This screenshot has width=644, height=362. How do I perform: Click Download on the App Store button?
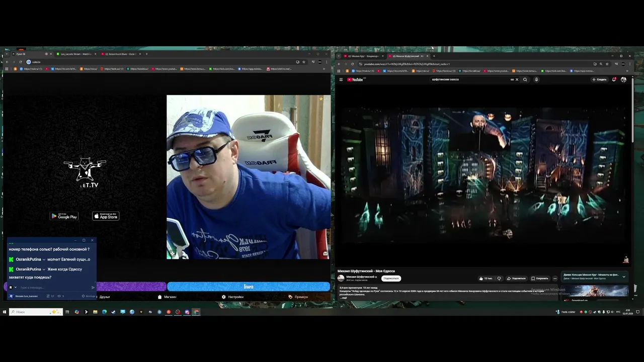click(x=106, y=216)
